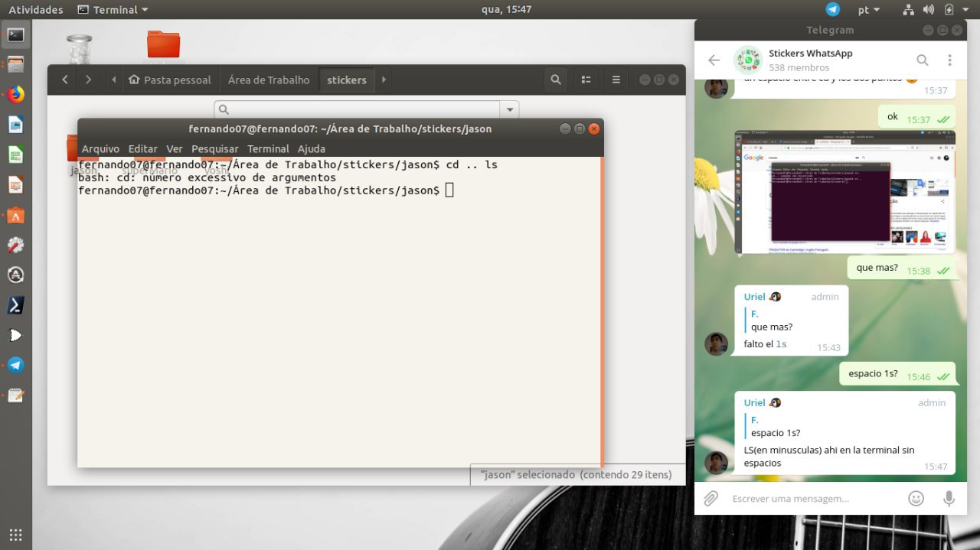Toggle list view in Files toolbar
This screenshot has width=980, height=550.
[x=586, y=80]
